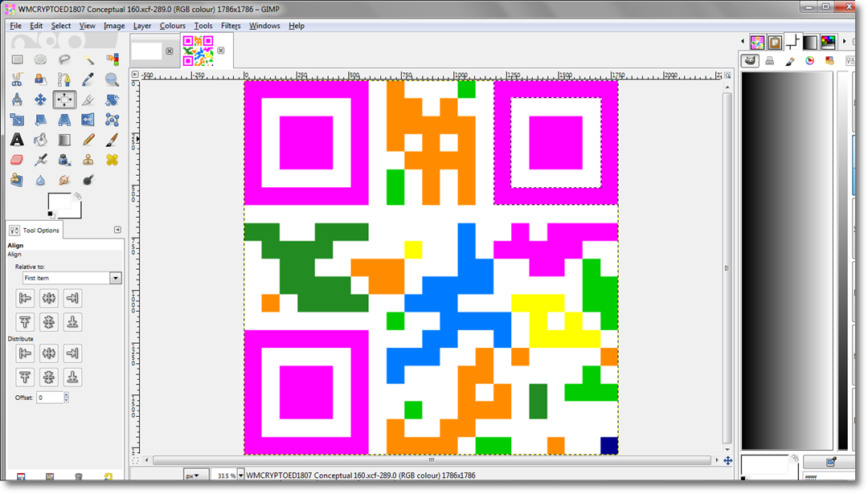Align bottom edge of target button
This screenshot has width=868, height=494.
coord(72,322)
